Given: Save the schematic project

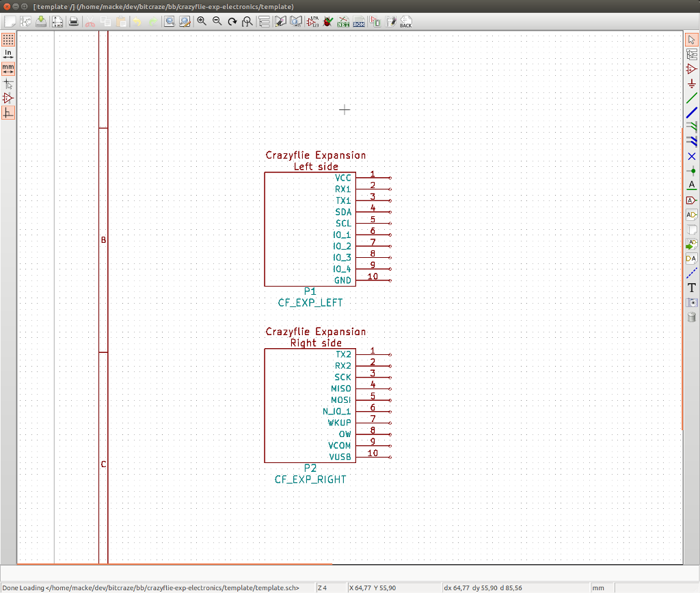Looking at the screenshot, I should coord(41,21).
